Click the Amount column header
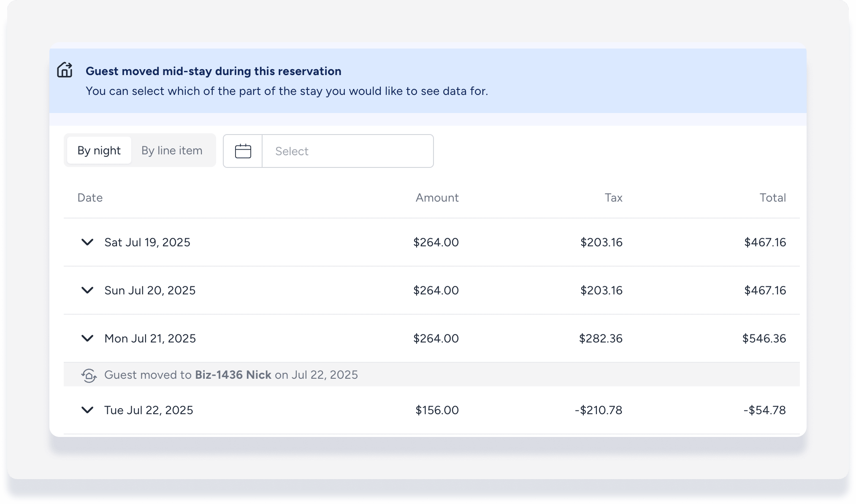 pyautogui.click(x=437, y=198)
